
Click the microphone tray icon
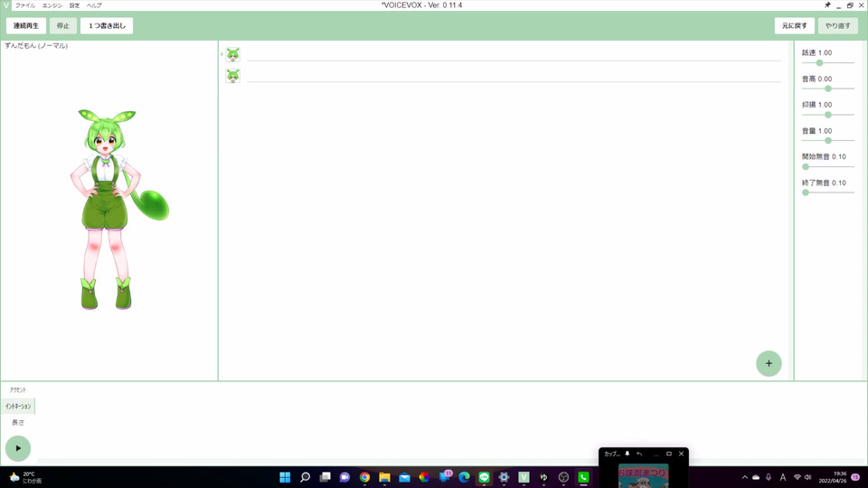point(769,477)
